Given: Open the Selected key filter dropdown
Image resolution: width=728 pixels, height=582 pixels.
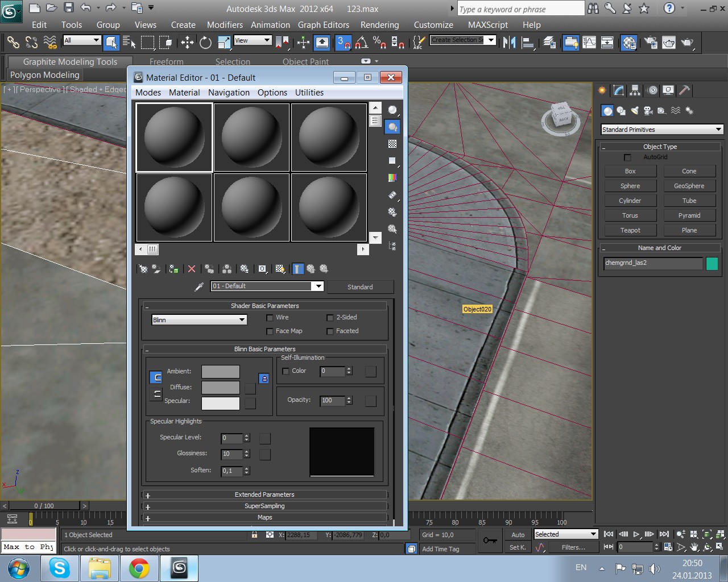Looking at the screenshot, I should pyautogui.click(x=566, y=534).
